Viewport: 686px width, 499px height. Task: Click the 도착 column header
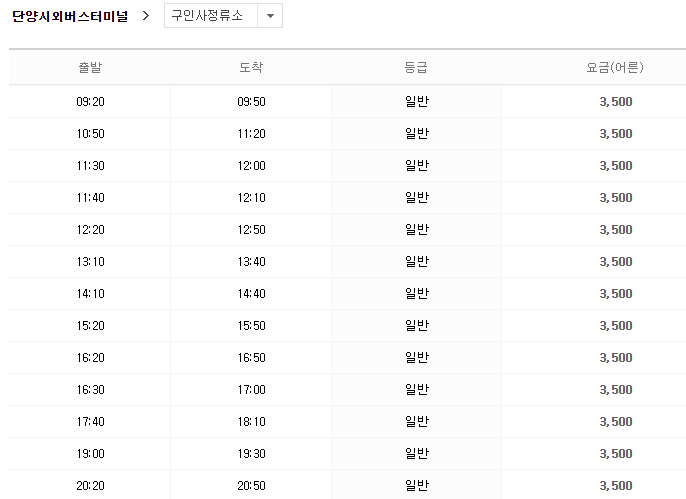pyautogui.click(x=251, y=68)
